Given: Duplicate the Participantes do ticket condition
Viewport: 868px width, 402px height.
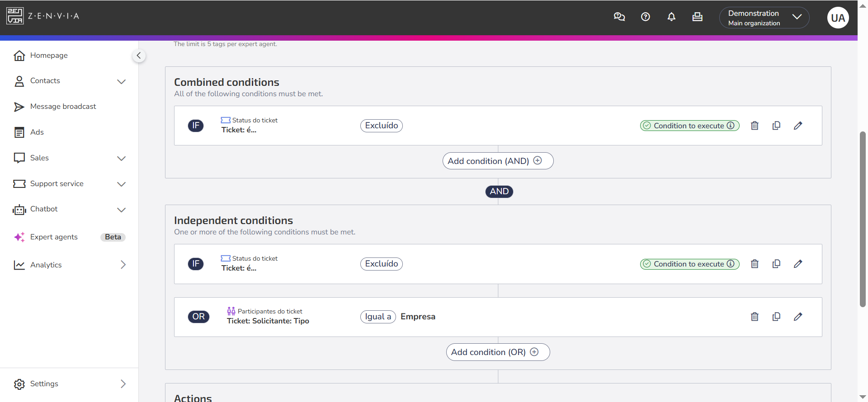Looking at the screenshot, I should click(776, 317).
